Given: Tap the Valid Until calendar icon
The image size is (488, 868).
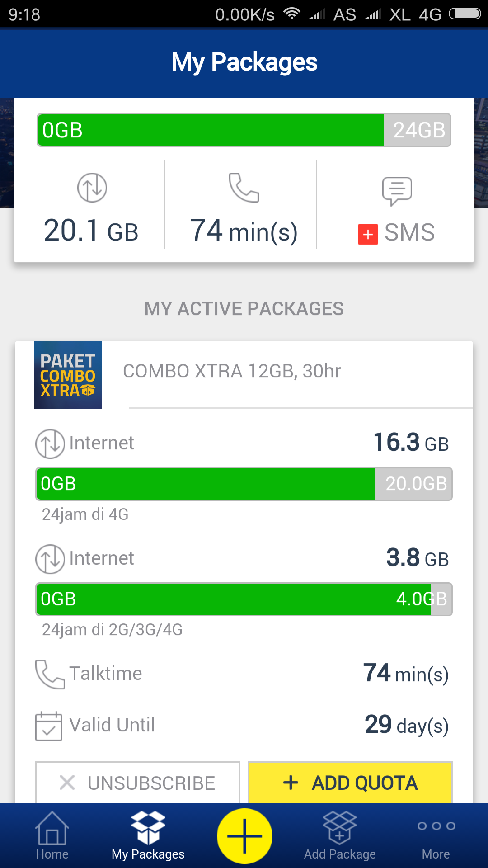Looking at the screenshot, I should tap(49, 726).
